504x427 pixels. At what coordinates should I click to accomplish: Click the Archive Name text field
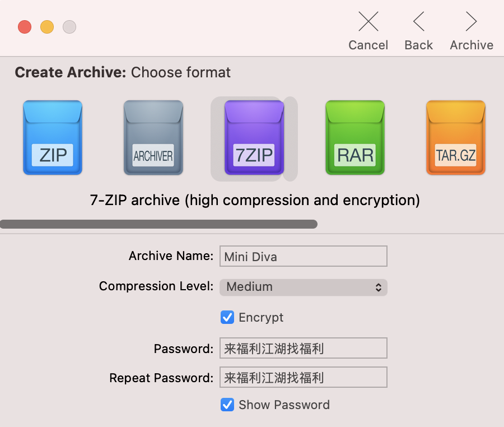click(303, 257)
